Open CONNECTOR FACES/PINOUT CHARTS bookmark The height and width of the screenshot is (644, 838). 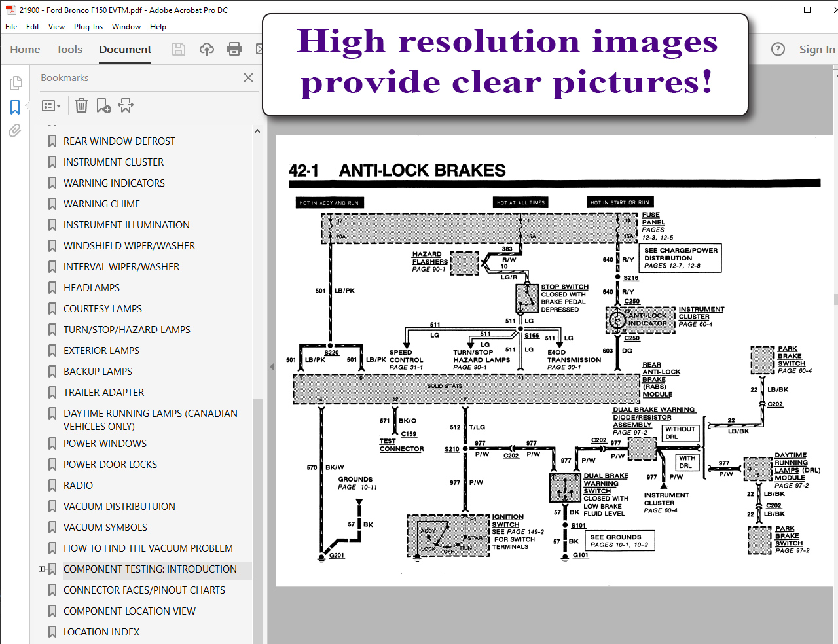click(x=144, y=590)
